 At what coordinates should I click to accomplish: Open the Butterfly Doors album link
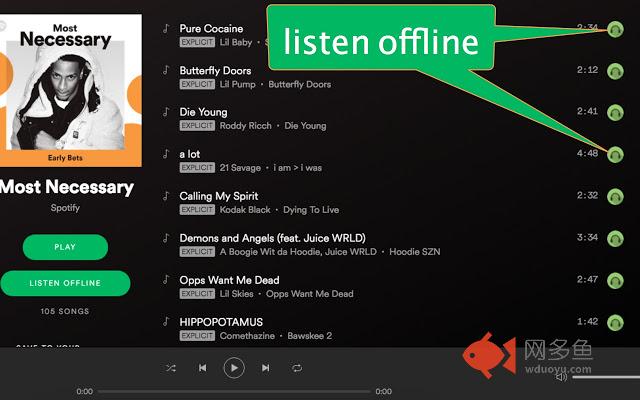click(x=300, y=84)
